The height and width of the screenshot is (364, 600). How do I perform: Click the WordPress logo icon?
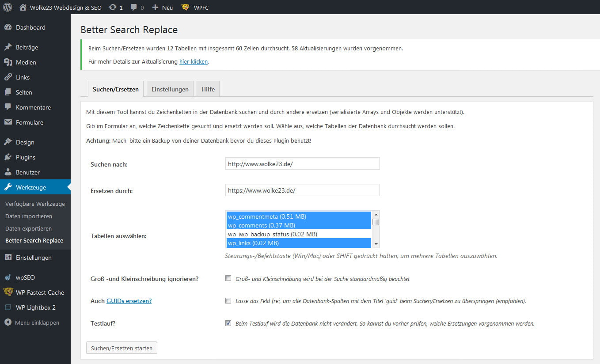coord(8,7)
